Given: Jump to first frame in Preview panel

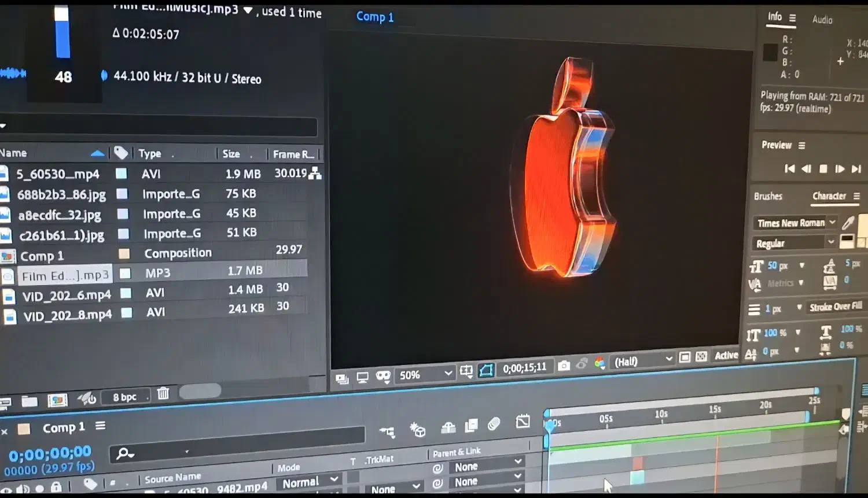Looking at the screenshot, I should (x=789, y=169).
